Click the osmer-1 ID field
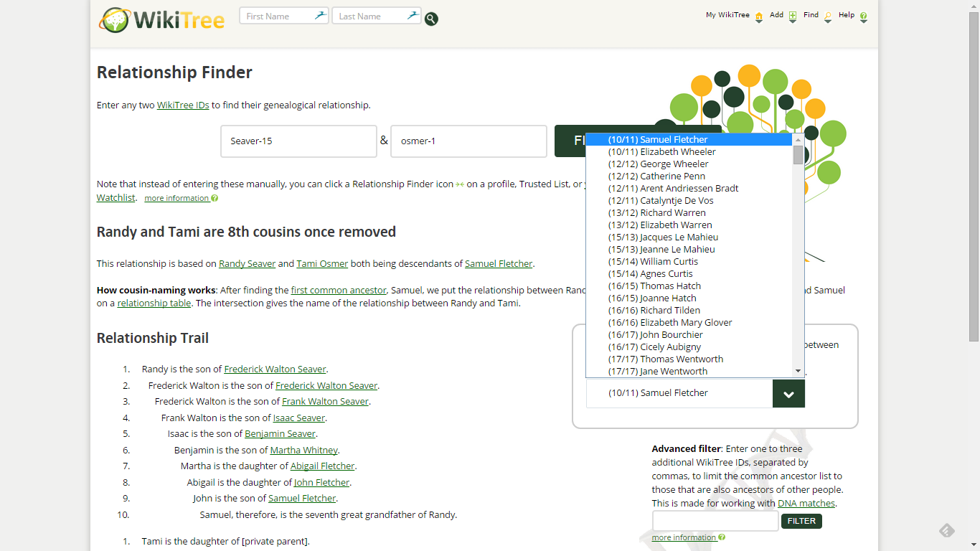Screen dimensions: 980x551 click(x=468, y=141)
